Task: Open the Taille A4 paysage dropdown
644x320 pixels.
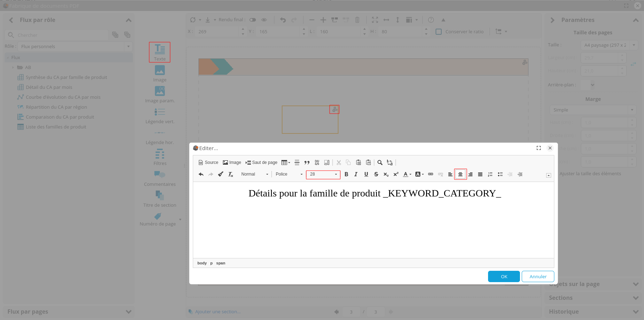Action: pos(609,45)
